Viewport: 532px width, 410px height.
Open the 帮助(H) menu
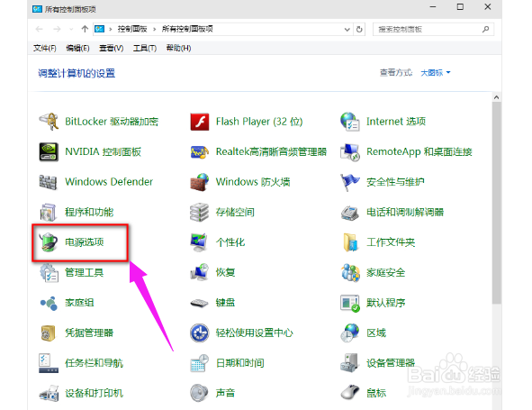[x=178, y=49]
